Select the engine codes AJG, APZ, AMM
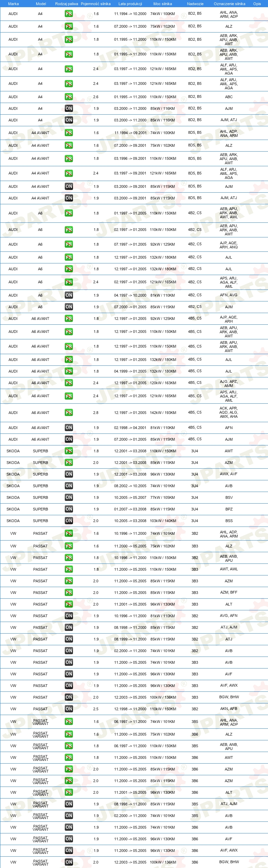 (x=229, y=384)
